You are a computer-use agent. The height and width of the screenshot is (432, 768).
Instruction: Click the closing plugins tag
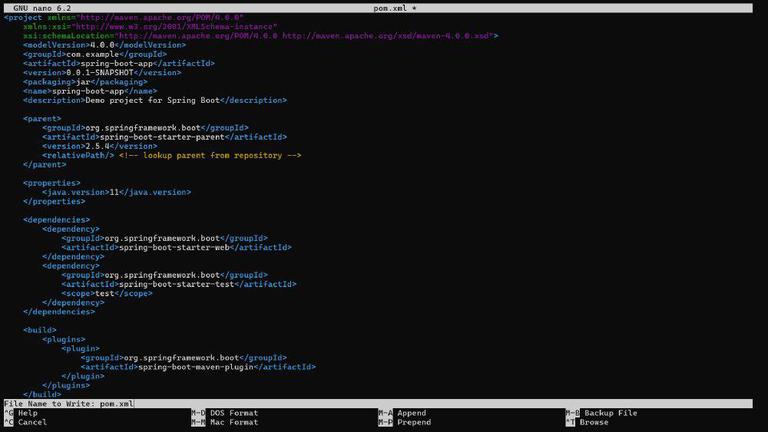click(66, 385)
